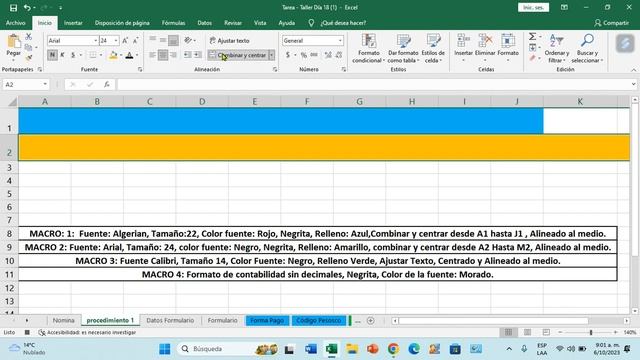Screen dimensions: 640x360
Task: Click the Compartir button
Action: point(611,23)
